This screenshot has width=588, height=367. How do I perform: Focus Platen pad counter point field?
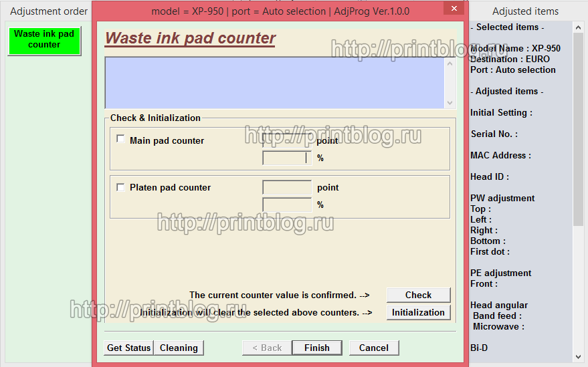pos(287,187)
